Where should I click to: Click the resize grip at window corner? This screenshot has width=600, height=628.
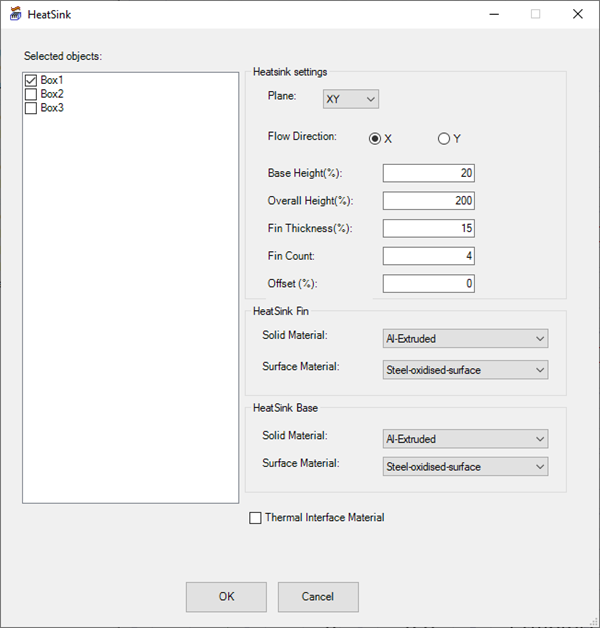point(594,622)
